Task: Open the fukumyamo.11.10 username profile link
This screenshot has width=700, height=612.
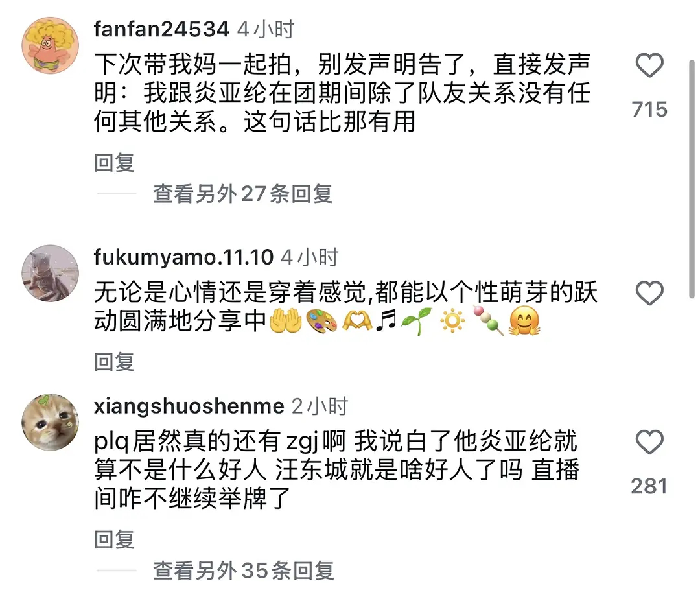Action: pyautogui.click(x=183, y=257)
